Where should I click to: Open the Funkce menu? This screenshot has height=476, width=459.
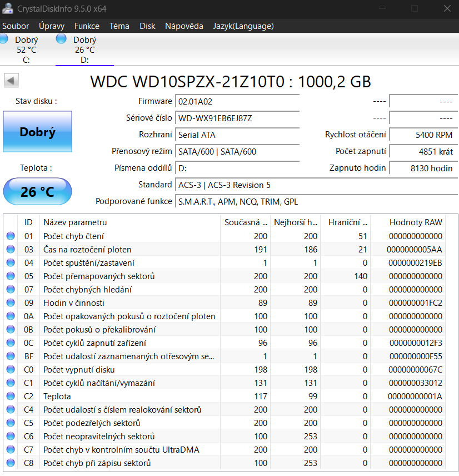pos(87,26)
